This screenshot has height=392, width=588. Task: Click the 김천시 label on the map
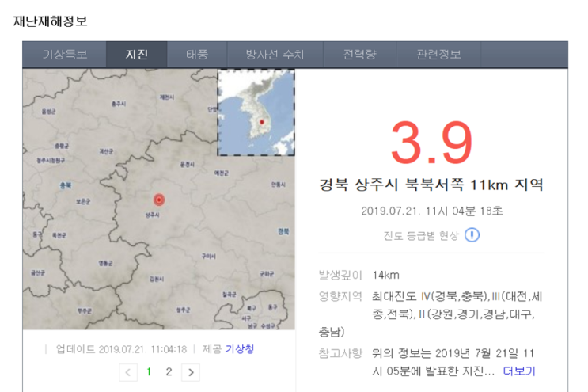tap(157, 279)
